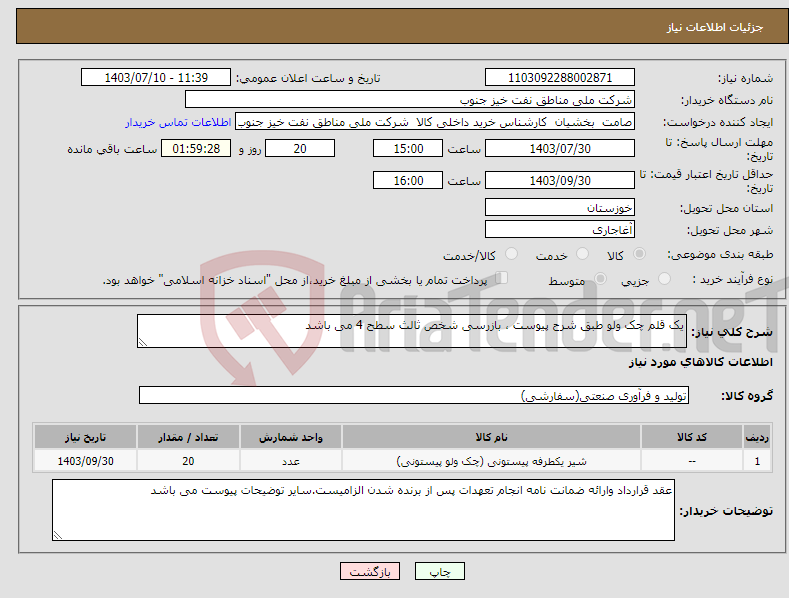The width and height of the screenshot is (789, 598).
Task: Click the توضیحات خریدار notes textarea
Action: click(363, 510)
